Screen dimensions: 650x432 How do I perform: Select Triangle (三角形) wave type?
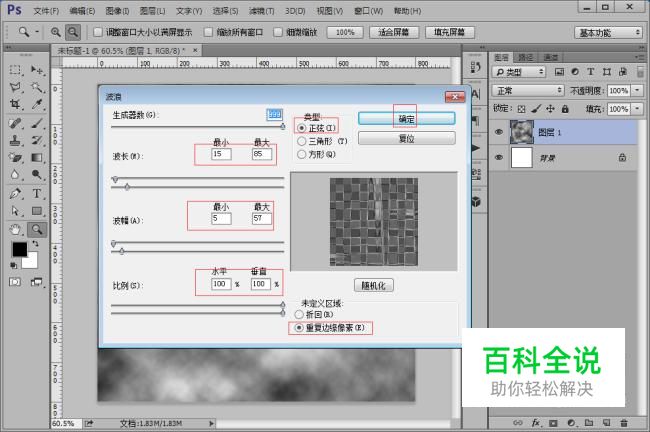pyautogui.click(x=302, y=141)
